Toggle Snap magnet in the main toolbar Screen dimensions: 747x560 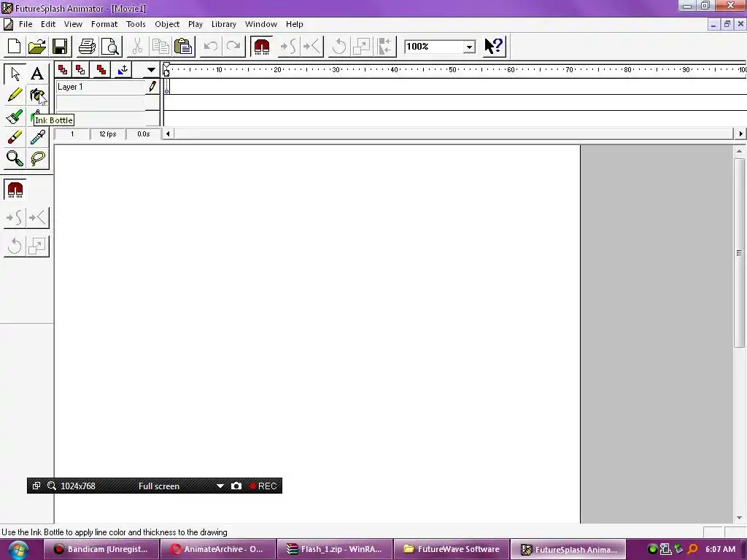262,46
